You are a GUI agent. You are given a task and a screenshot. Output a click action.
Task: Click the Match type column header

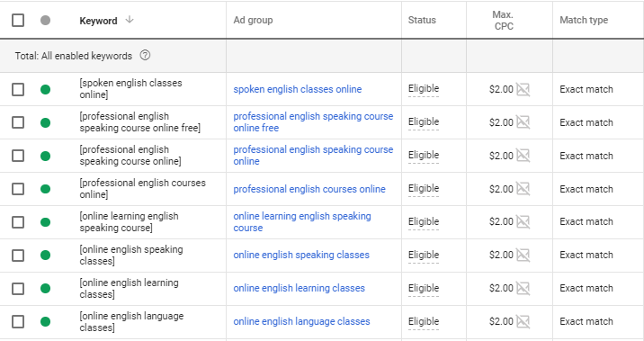coord(584,20)
